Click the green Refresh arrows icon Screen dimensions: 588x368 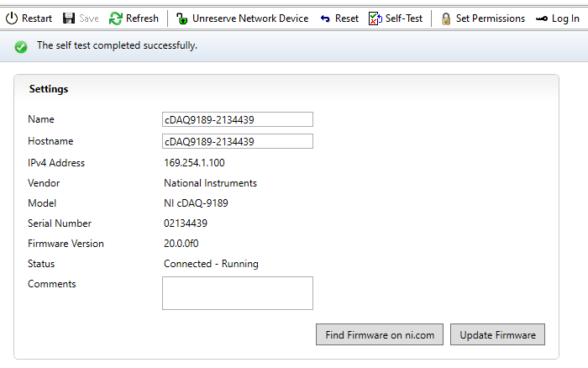(x=116, y=18)
